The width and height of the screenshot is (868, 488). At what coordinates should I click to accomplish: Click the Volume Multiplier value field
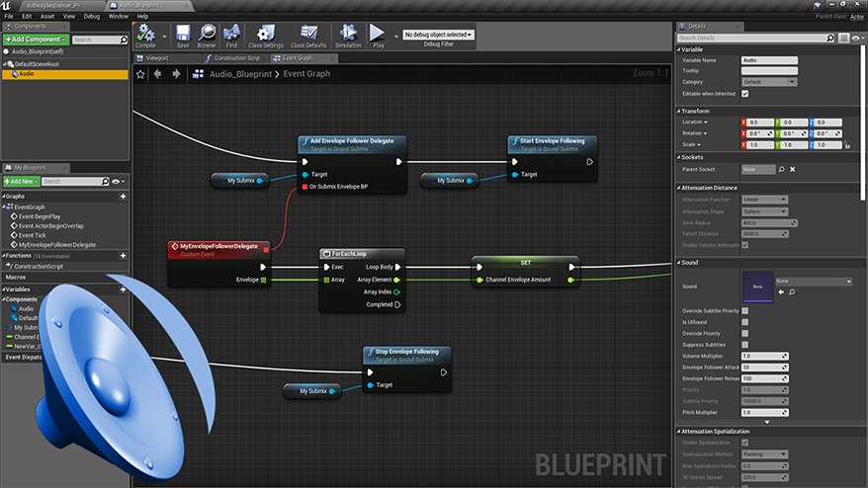click(x=764, y=357)
